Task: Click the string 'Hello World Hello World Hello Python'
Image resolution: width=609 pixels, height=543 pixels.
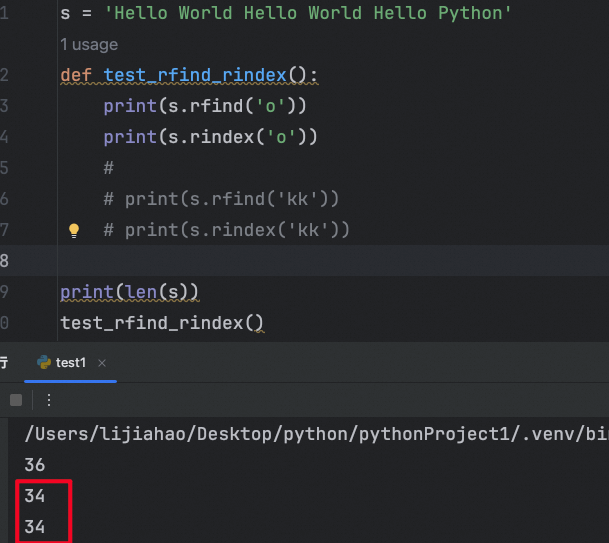Action: 308,13
